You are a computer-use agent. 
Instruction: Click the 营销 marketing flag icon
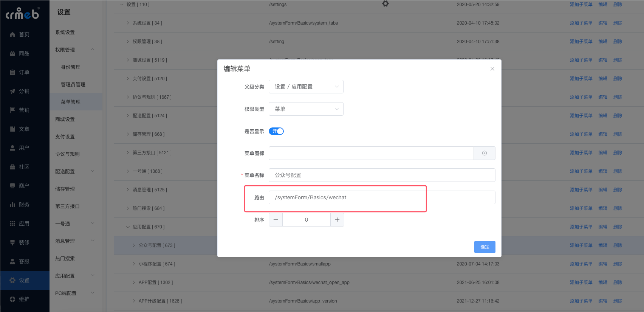pyautogui.click(x=12, y=110)
